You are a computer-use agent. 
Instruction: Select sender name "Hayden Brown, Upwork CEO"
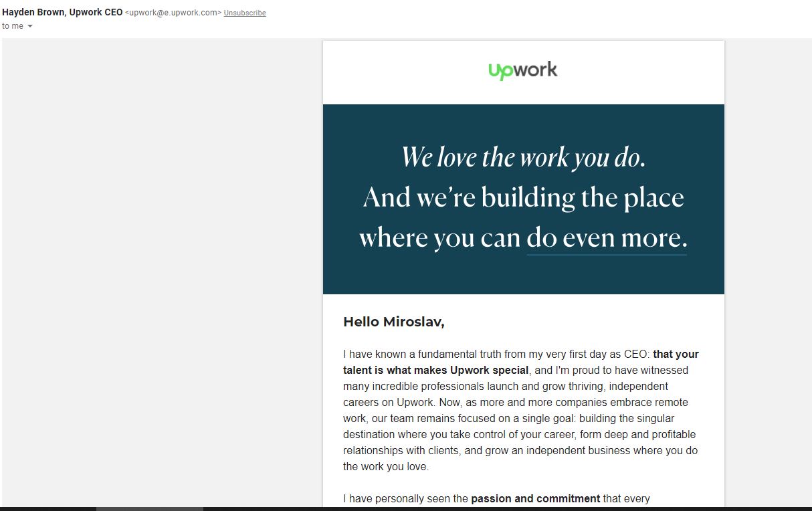62,12
